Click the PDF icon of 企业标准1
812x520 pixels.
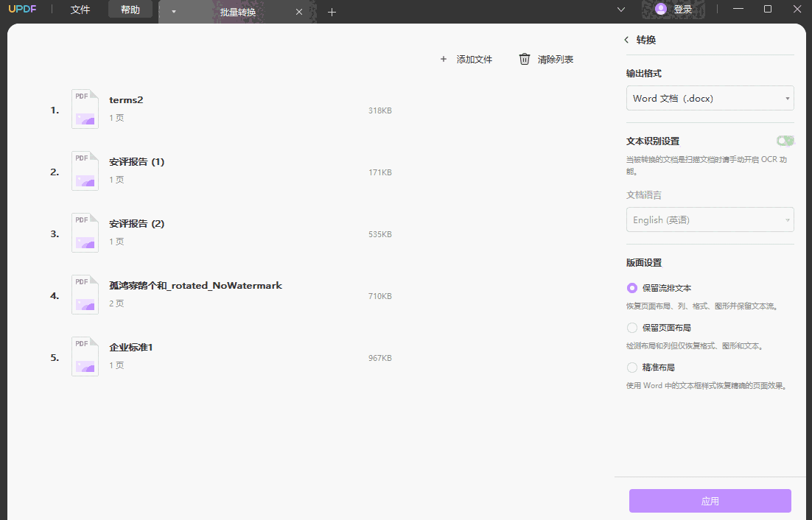[x=85, y=356]
